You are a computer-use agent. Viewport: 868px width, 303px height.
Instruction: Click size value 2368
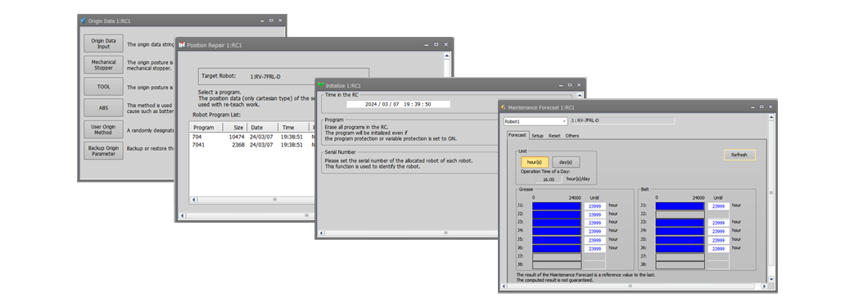[x=238, y=145]
